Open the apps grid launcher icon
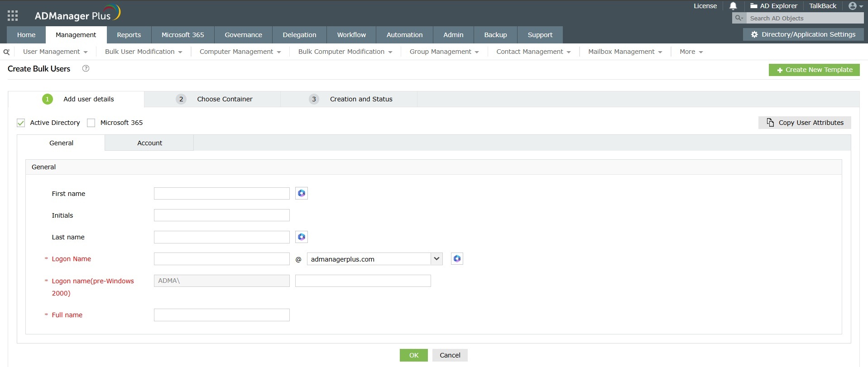 pyautogui.click(x=13, y=16)
